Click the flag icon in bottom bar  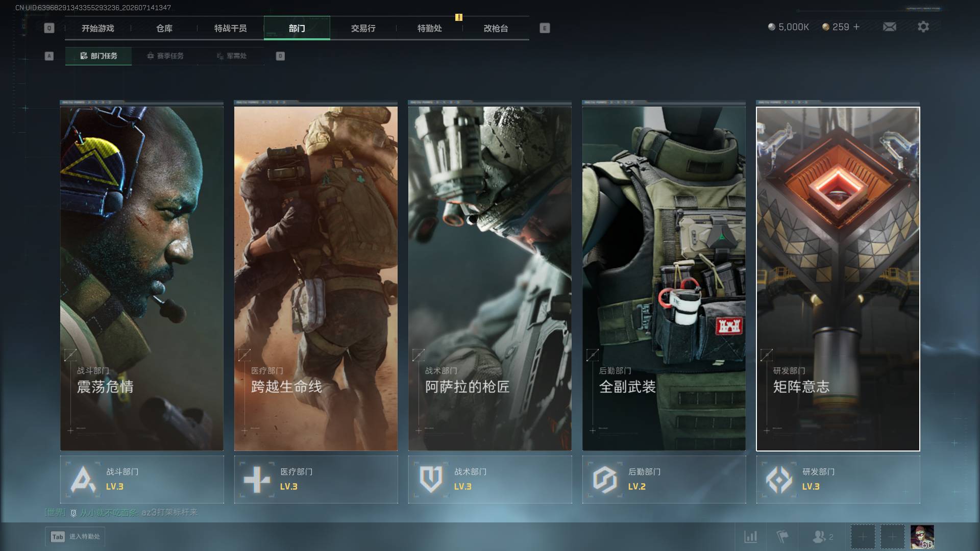point(782,537)
